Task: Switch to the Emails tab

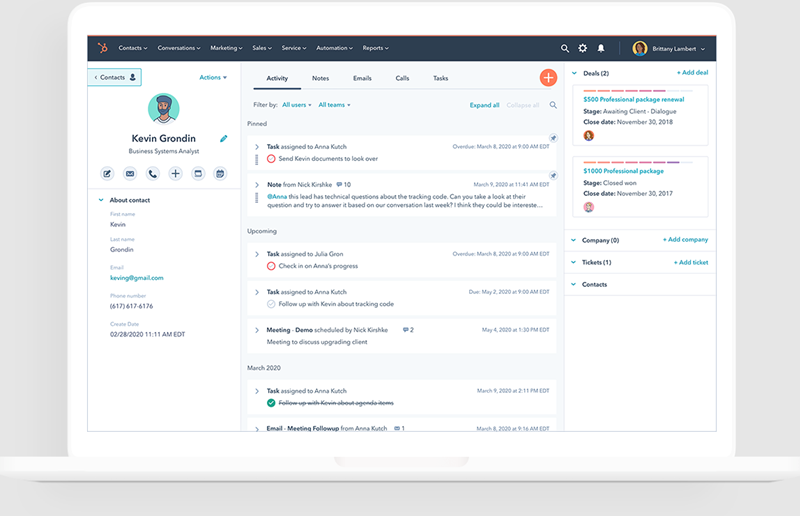Action: point(361,78)
